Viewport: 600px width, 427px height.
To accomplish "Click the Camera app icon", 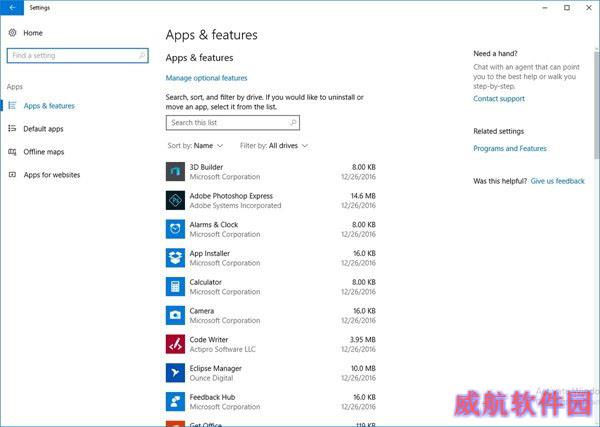I will point(175,315).
